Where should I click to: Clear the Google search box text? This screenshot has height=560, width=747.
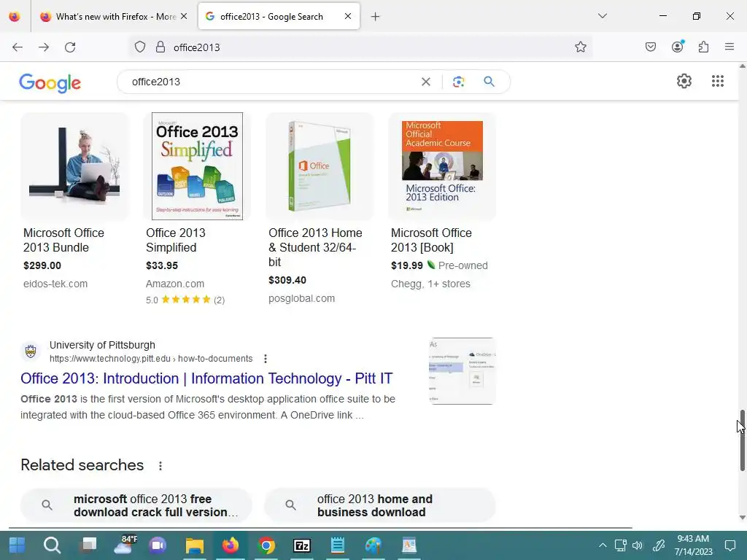(x=426, y=82)
